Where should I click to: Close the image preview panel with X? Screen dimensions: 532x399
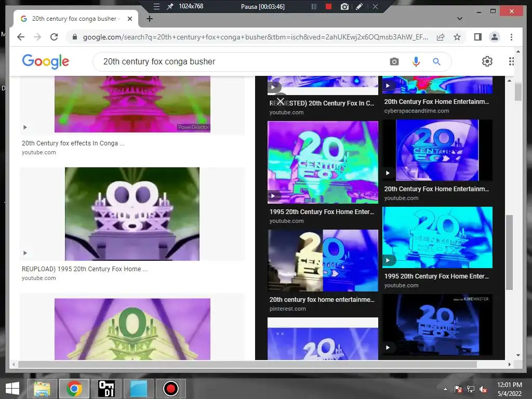coord(280,101)
